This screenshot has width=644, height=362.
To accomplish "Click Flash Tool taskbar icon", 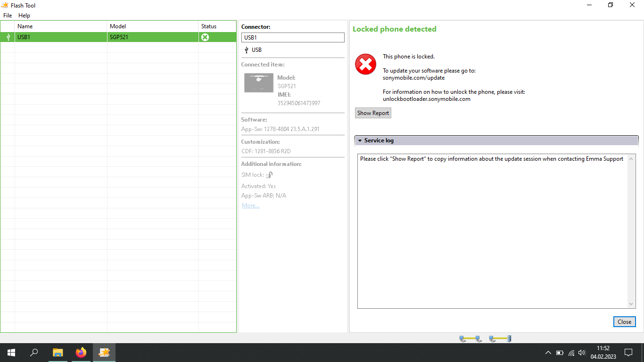I will [x=104, y=353].
